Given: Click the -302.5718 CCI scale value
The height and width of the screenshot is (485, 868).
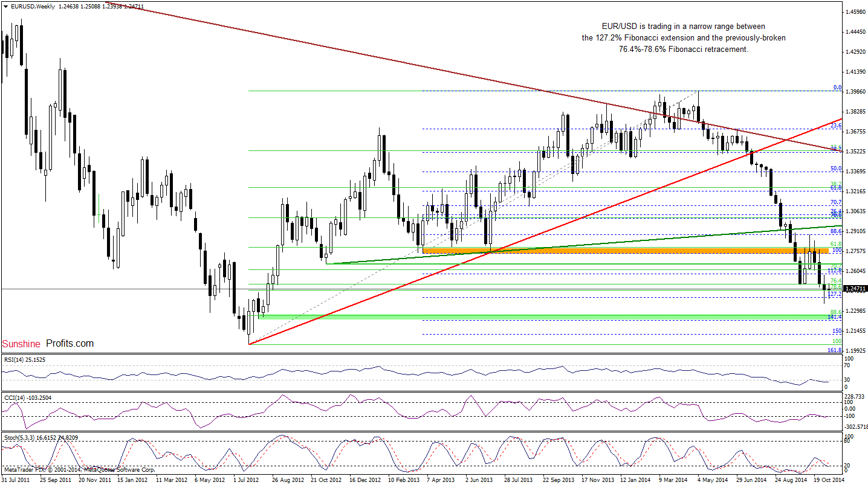Looking at the screenshot, I should tap(857, 426).
